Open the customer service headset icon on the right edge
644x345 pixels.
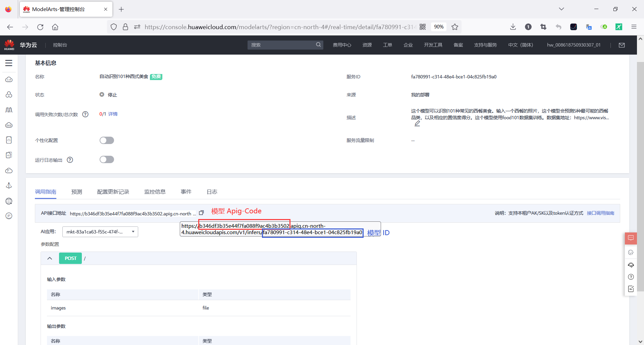pyautogui.click(x=631, y=265)
